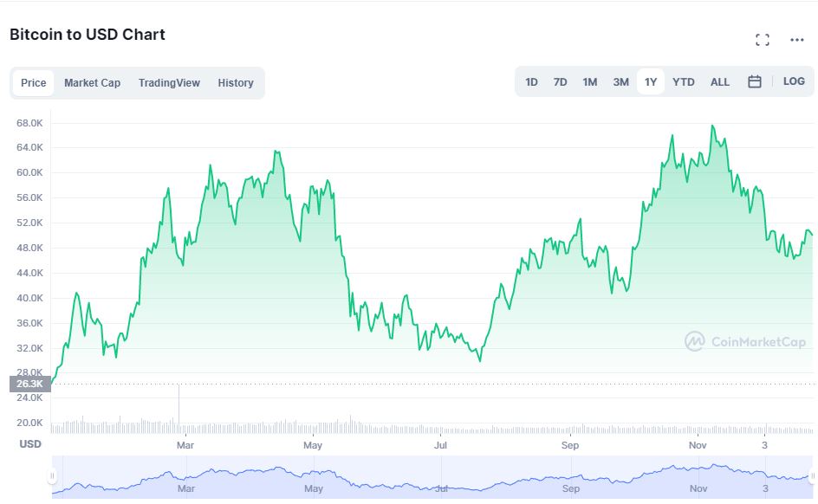This screenshot has width=818, height=504.
Task: Click the Bitcoin to USD Chart heading
Action: (88, 35)
